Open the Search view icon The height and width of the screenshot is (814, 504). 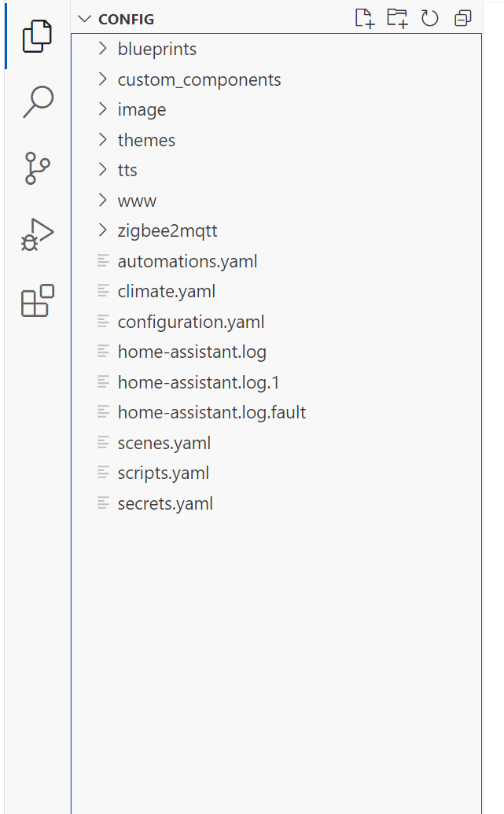tap(37, 102)
